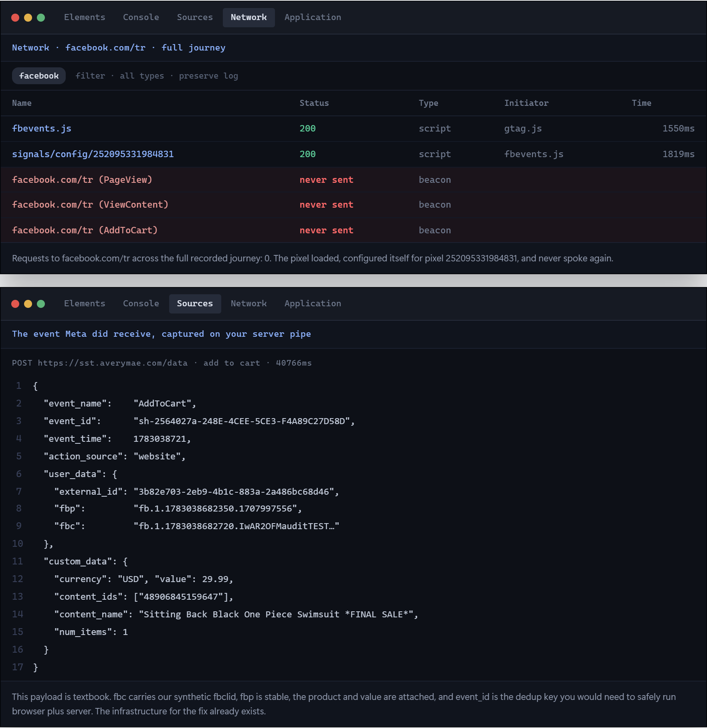Click green maximize dot in bottom panel
Viewport: 707px width, 728px height.
pos(41,304)
